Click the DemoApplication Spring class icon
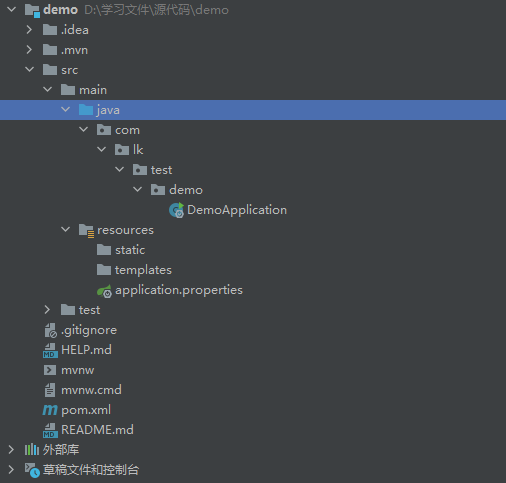Image resolution: width=506 pixels, height=483 pixels. click(177, 210)
